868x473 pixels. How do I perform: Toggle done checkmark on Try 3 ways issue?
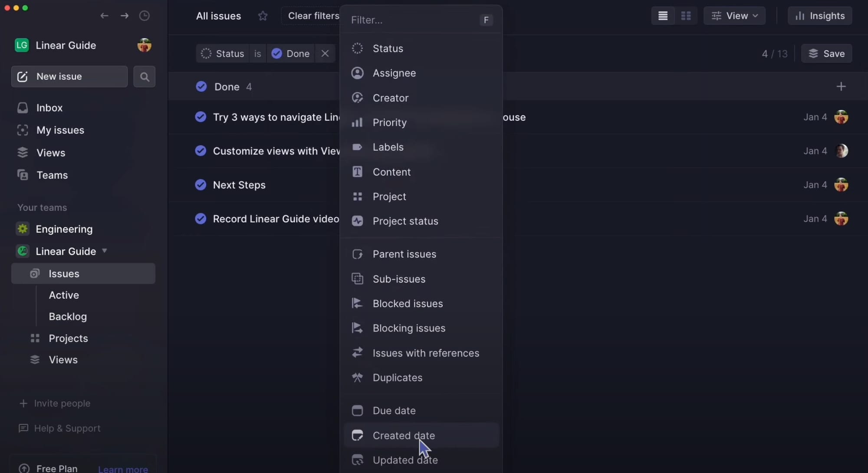point(201,117)
